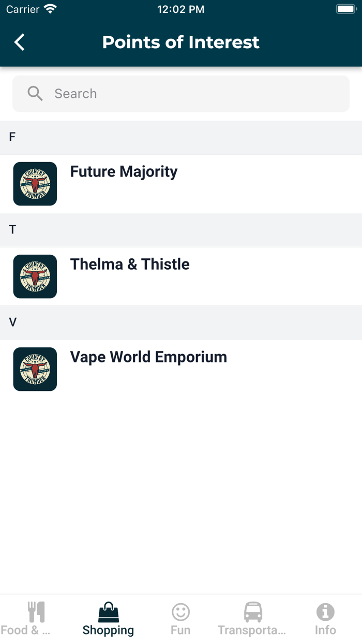362x644 pixels.
Task: Tap the bus icon
Action: [253, 612]
